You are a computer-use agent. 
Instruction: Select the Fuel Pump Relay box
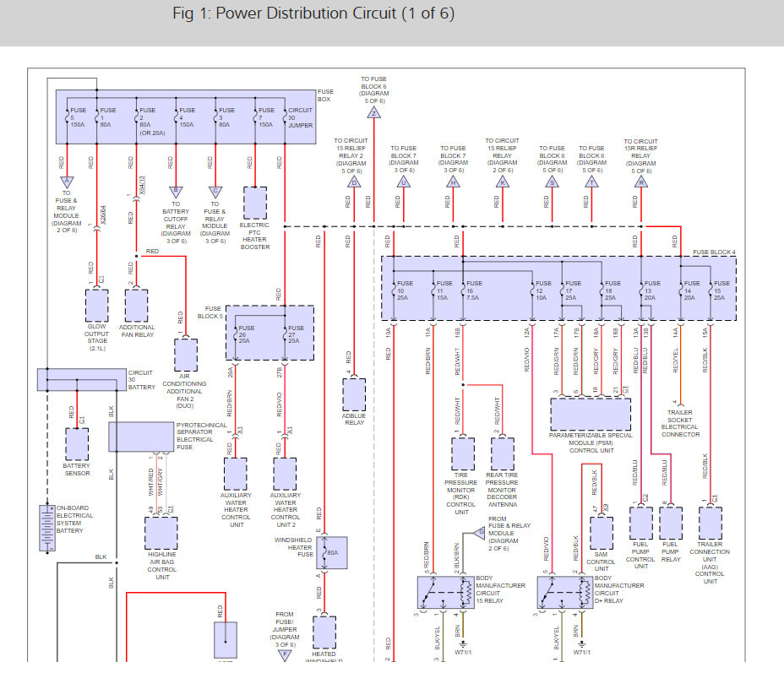coord(671,523)
